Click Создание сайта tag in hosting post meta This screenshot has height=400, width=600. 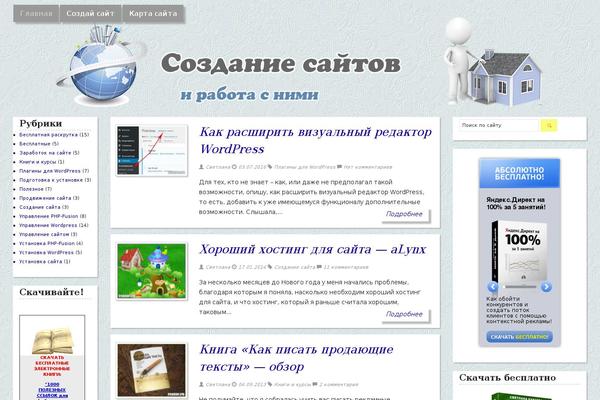(295, 268)
